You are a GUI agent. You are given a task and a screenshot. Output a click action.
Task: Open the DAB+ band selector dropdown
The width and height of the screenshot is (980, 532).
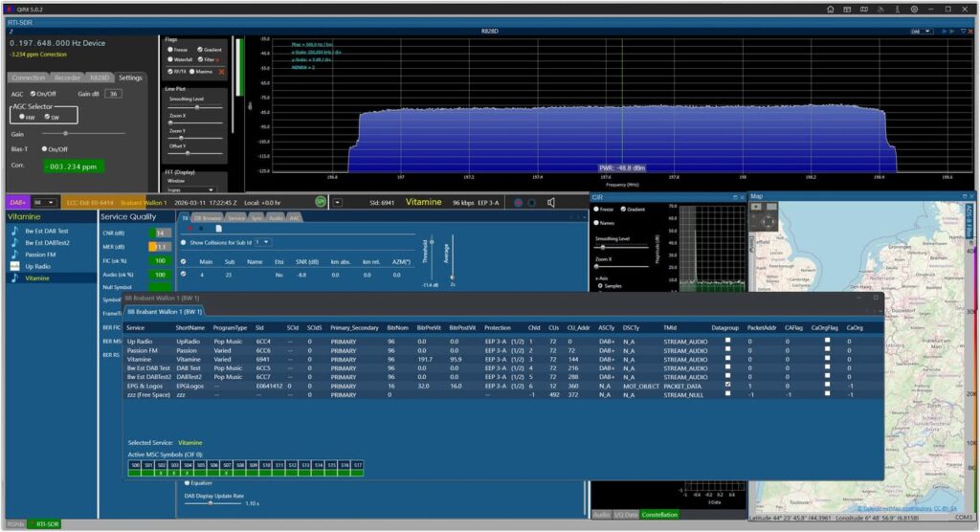[x=44, y=202]
